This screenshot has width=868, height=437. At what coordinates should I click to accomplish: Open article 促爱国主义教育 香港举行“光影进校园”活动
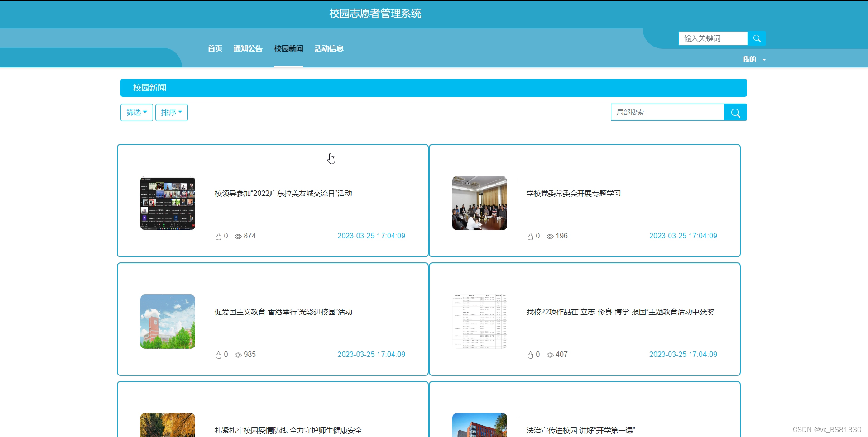pos(283,312)
